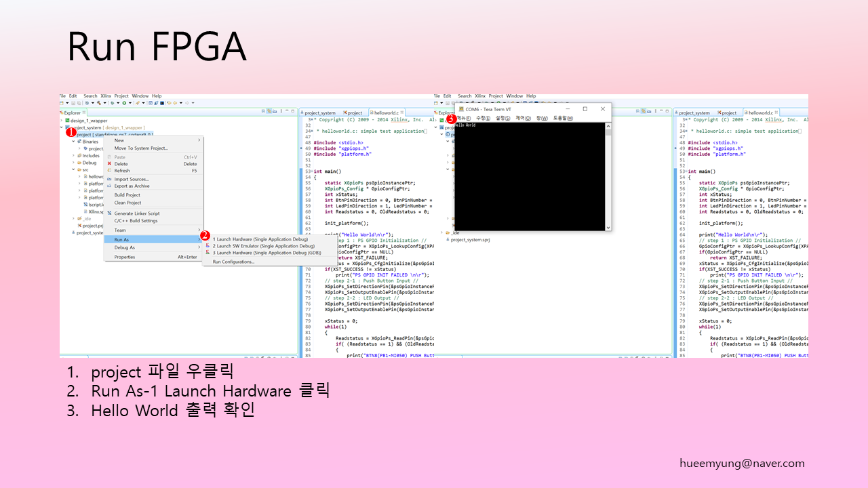868x488 pixels.
Task: Select helloworld.c tab in right editor
Action: point(762,113)
